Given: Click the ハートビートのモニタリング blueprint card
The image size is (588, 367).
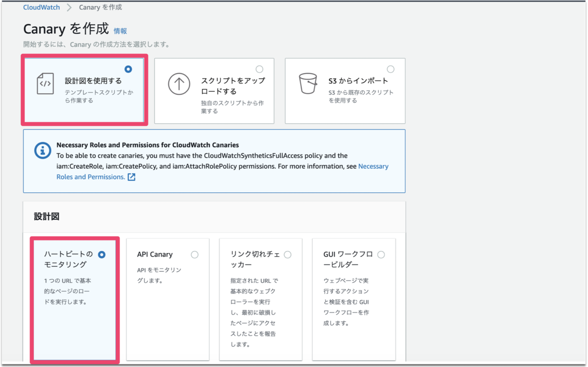Looking at the screenshot, I should 73,299.
